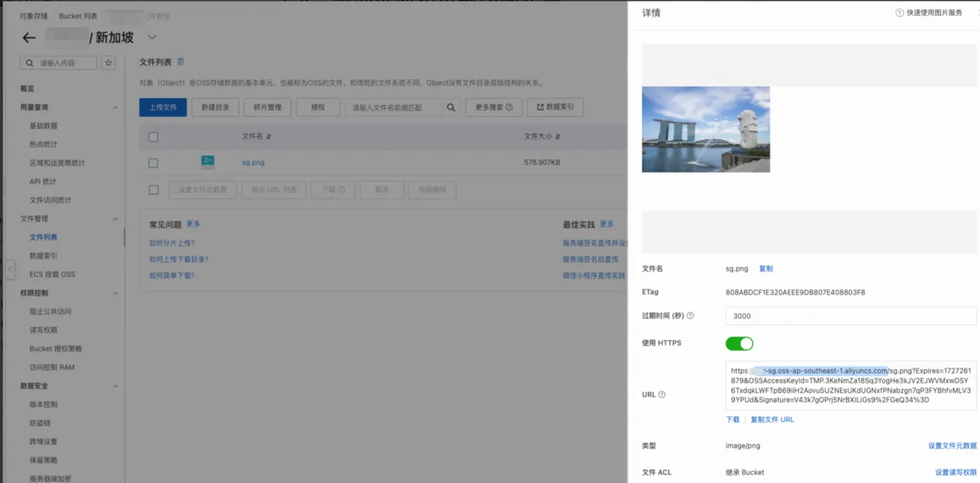Click 复制 next to the sg.png file name
This screenshot has height=483, width=980.
(x=766, y=269)
